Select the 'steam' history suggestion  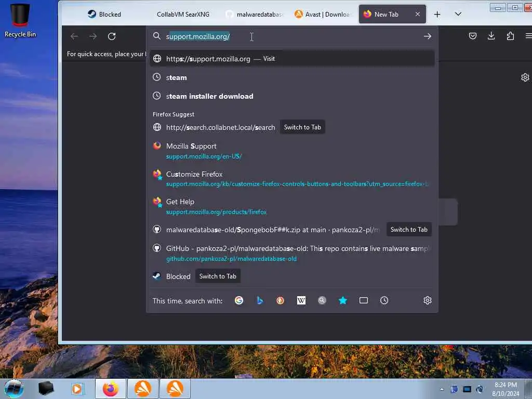tap(292, 77)
